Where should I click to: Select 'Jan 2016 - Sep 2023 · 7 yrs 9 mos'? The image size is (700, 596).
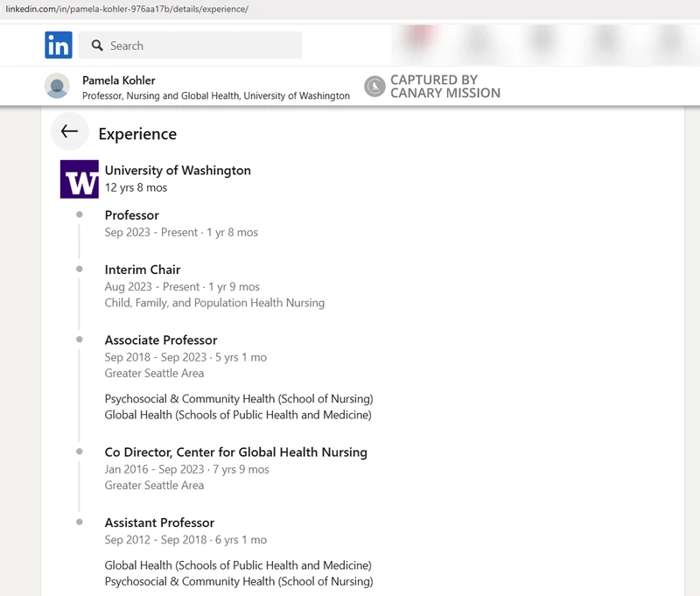coord(187,469)
